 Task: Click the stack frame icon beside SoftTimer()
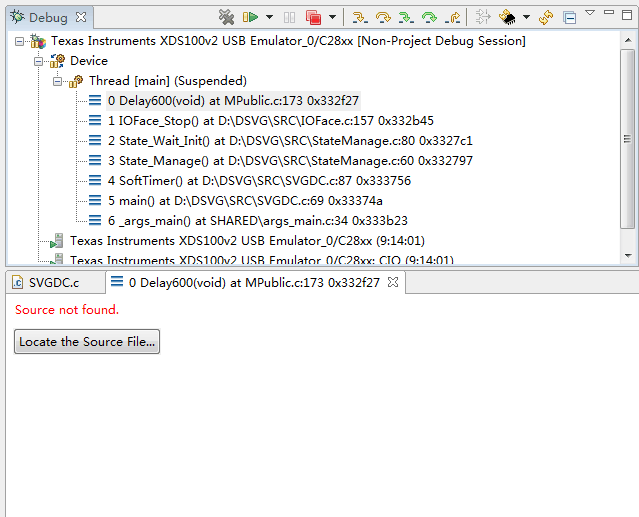coord(95,180)
